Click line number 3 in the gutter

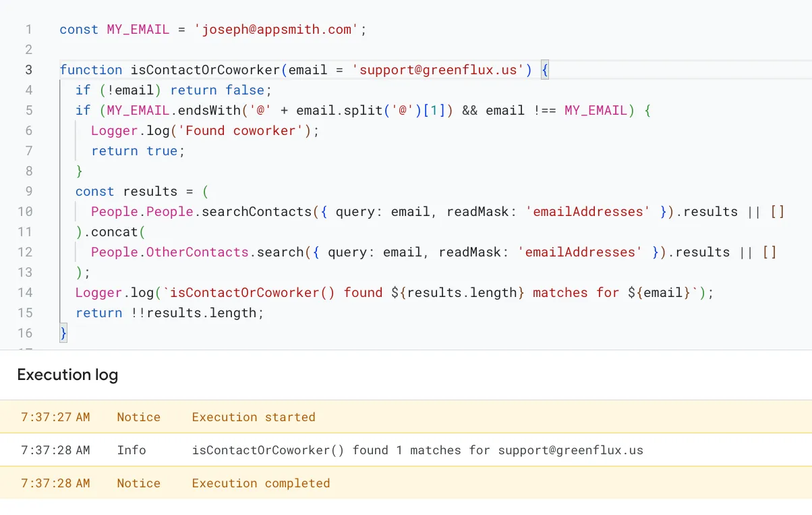28,70
